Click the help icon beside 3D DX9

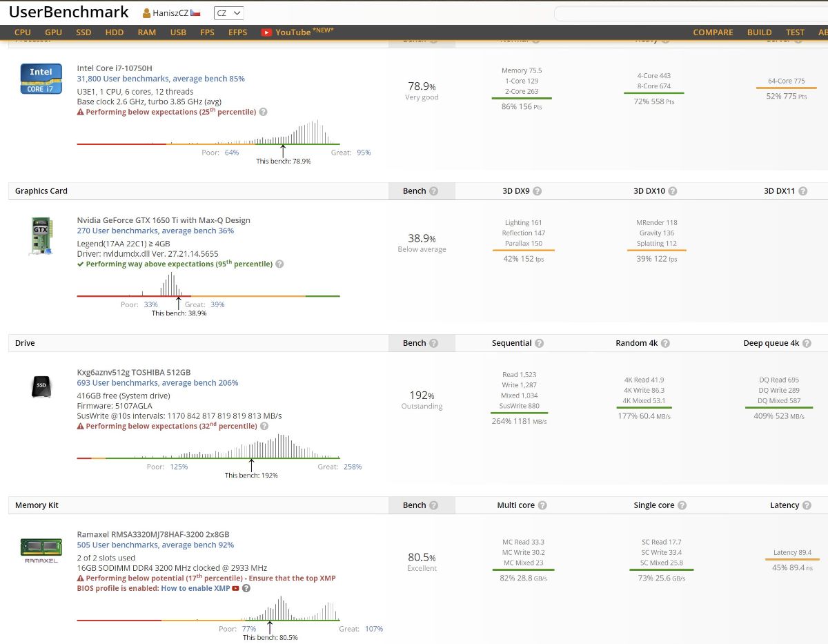(x=538, y=191)
